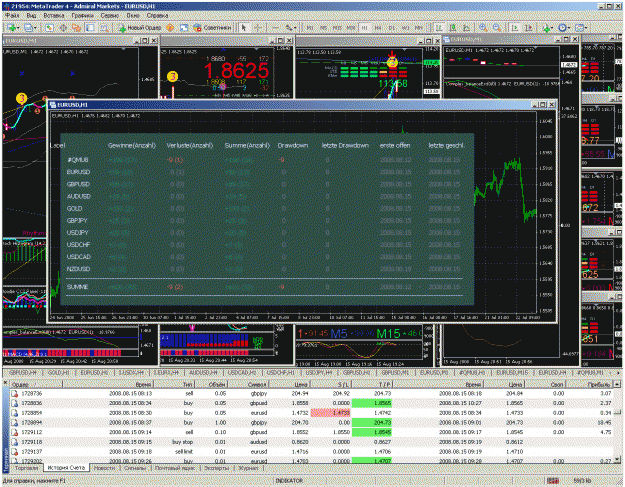
Task: Open the Profiles toolbar icon
Action: coord(28,27)
